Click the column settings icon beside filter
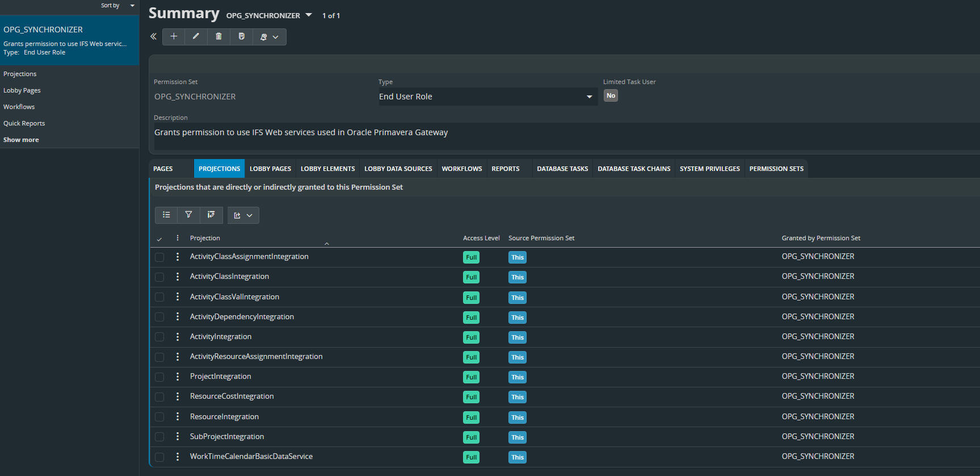 (x=211, y=215)
